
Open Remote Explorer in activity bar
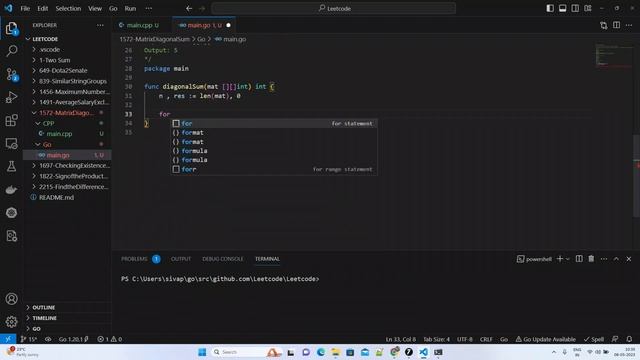point(11,143)
